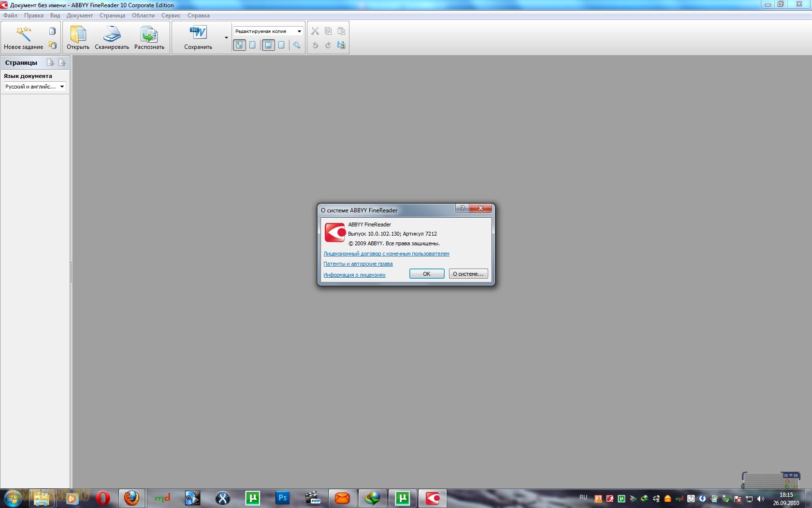The width and height of the screenshot is (812, 508).
Task: Open the Страница menu
Action: [x=112, y=15]
